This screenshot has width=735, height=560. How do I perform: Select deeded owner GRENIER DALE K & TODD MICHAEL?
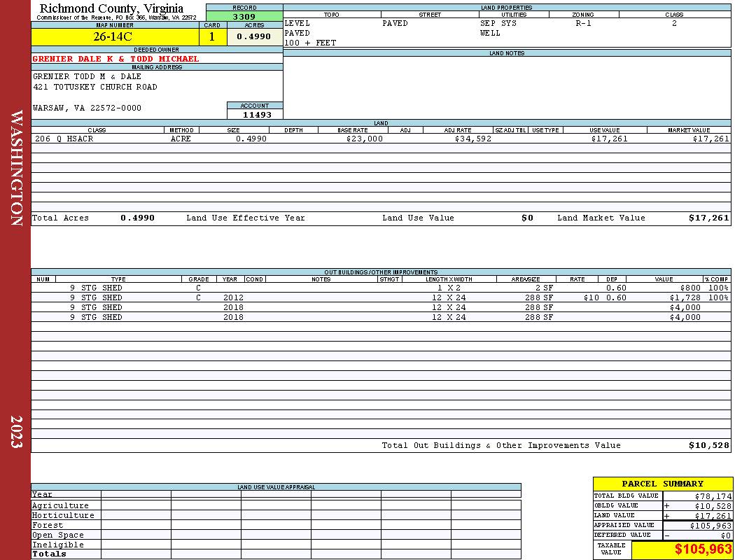[x=115, y=59]
